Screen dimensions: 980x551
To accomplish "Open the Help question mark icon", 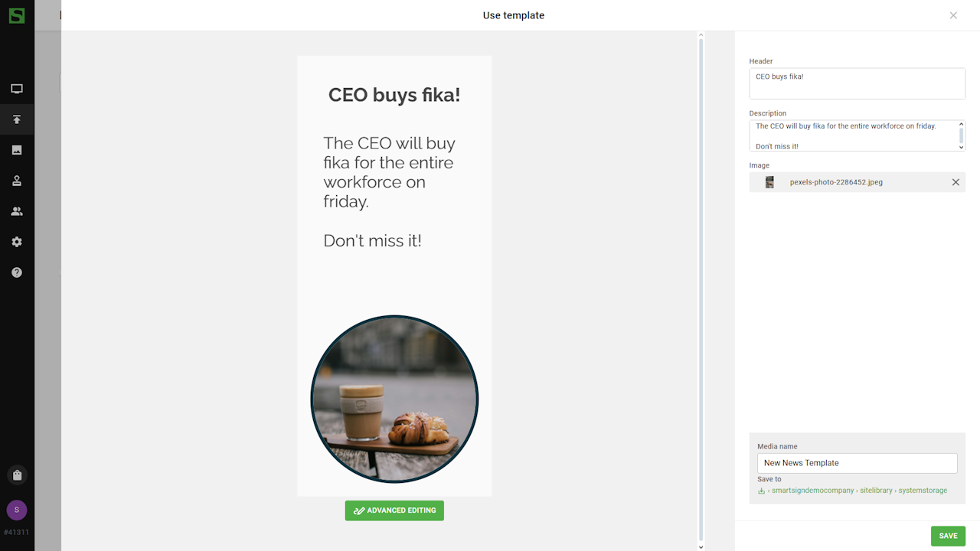I will [x=17, y=272].
